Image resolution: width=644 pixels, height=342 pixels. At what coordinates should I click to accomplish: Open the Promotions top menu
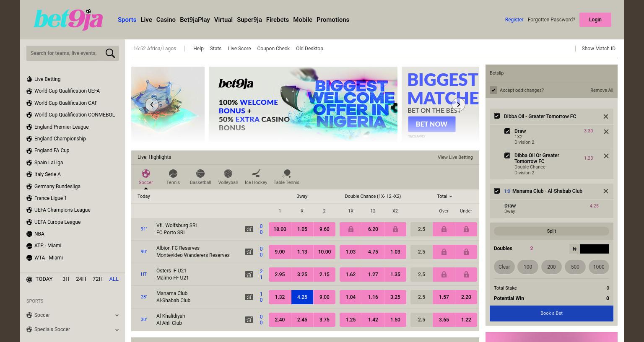coord(333,20)
